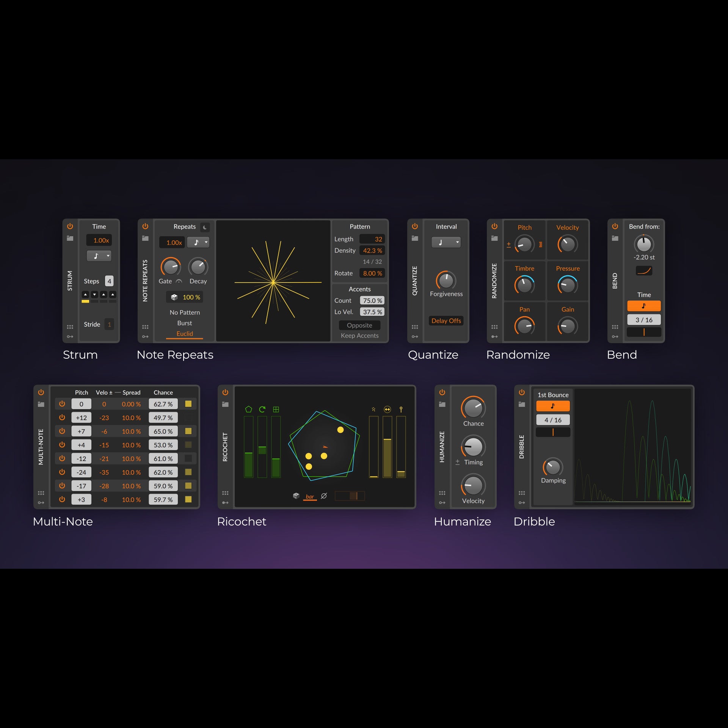This screenshot has height=728, width=728.
Task: Click the Dribble 1st Bounce note unit button
Action: pyautogui.click(x=553, y=406)
